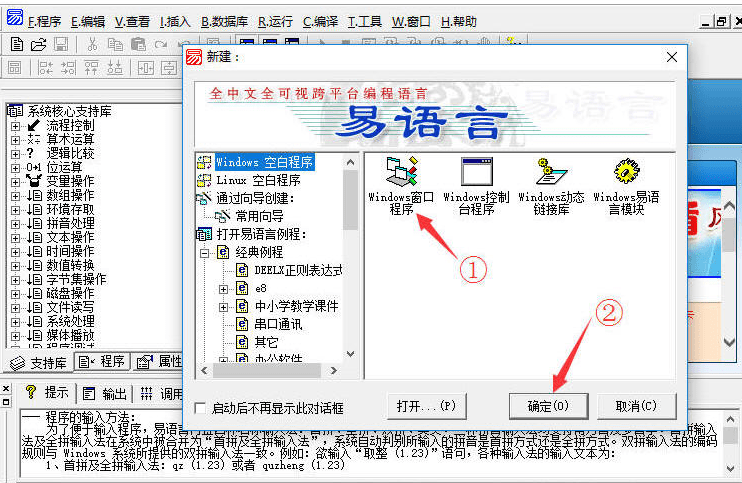Open the H.帮助 menu

click(459, 22)
